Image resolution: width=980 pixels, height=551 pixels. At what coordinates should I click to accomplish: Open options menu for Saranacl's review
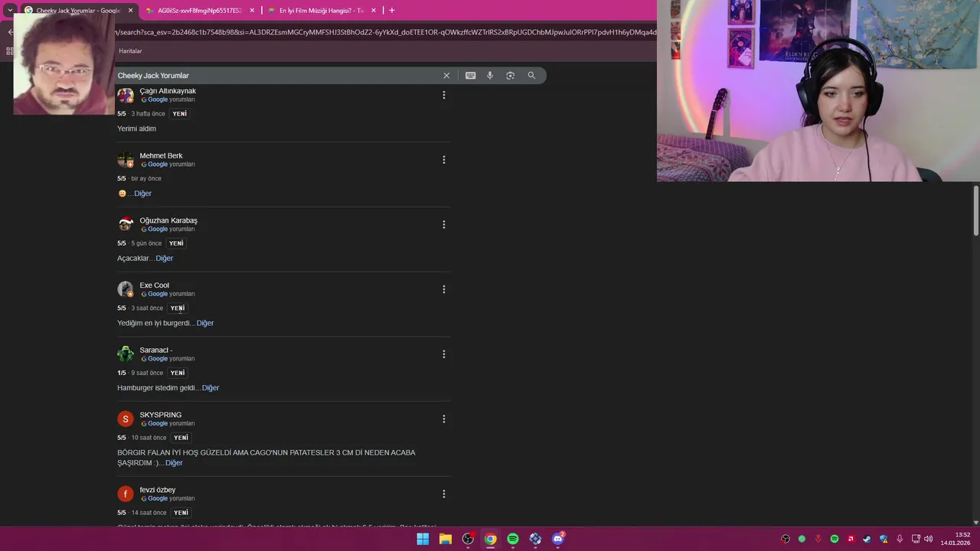coord(443,354)
